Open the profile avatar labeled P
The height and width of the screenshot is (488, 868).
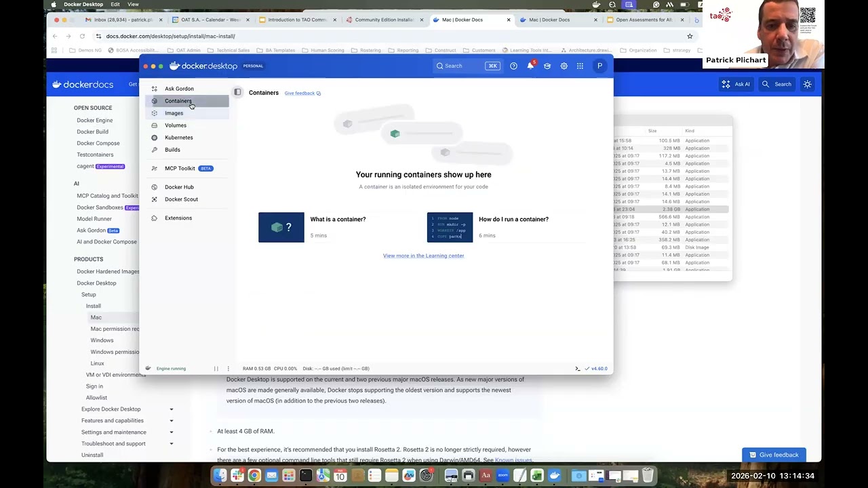click(x=599, y=66)
